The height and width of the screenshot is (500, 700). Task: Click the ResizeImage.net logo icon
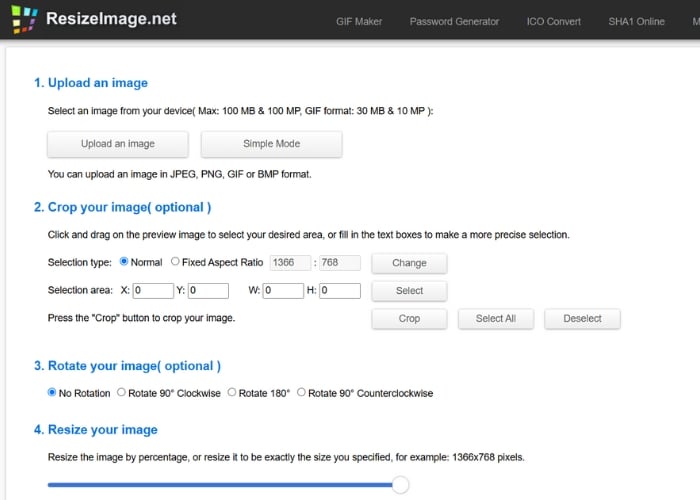pyautogui.click(x=24, y=19)
